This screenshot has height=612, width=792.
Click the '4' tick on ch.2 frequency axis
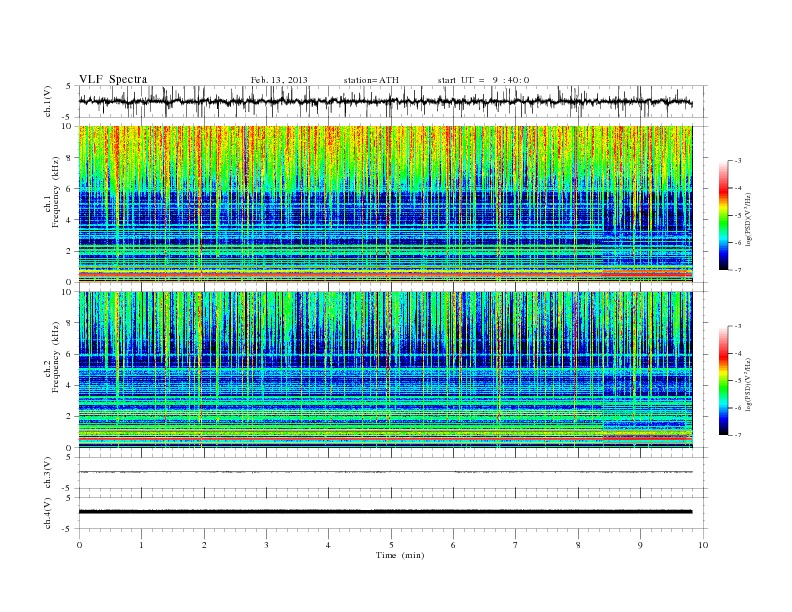click(70, 386)
